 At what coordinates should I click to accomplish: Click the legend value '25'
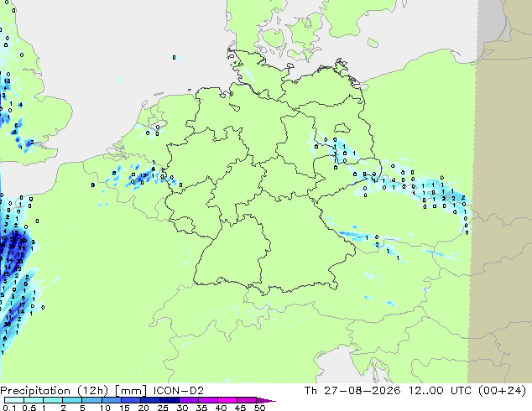click(x=163, y=408)
